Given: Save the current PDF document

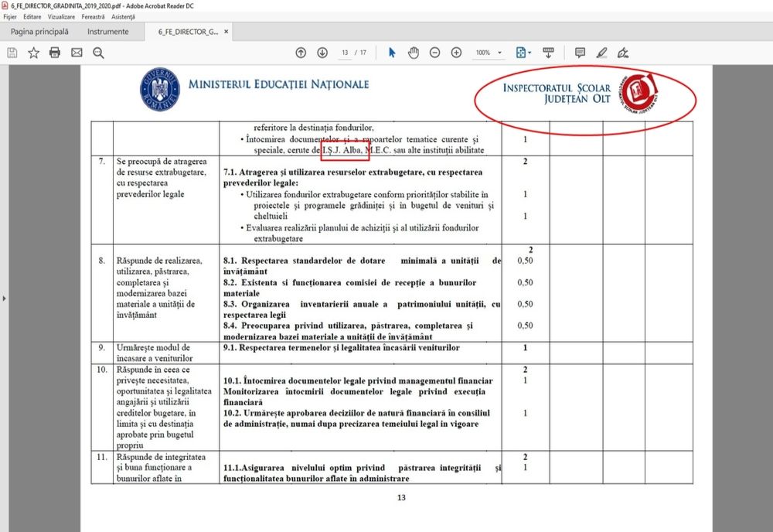Looking at the screenshot, I should [x=12, y=53].
